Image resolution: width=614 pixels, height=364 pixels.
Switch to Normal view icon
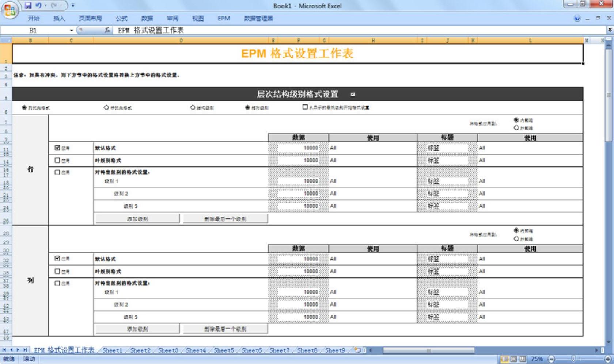[505, 359]
